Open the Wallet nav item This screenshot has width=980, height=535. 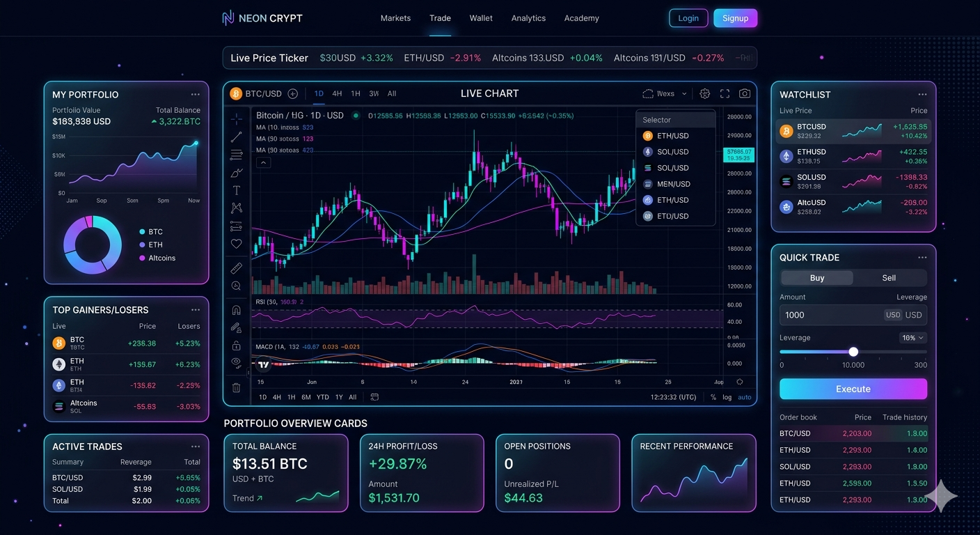point(481,18)
